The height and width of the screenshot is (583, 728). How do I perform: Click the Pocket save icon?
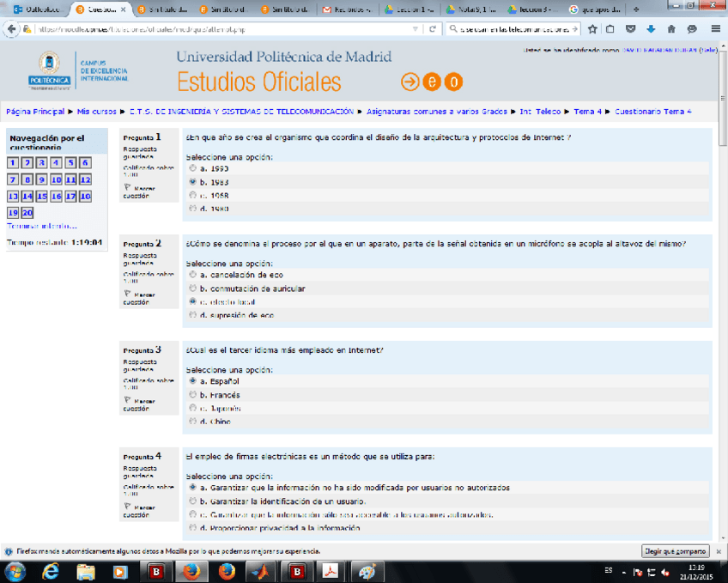(630, 29)
